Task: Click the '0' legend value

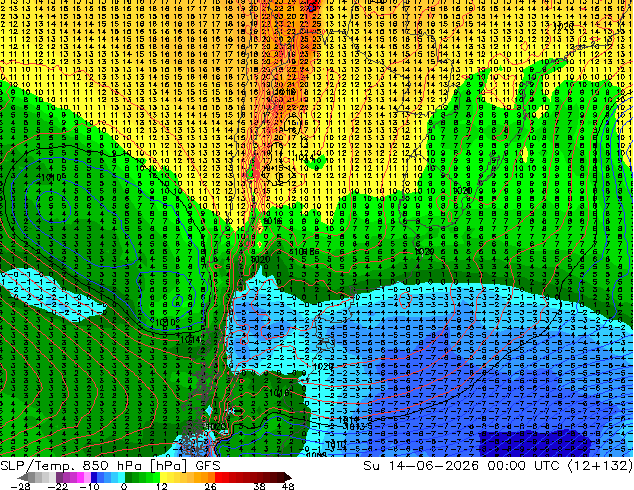Action: tap(124, 486)
